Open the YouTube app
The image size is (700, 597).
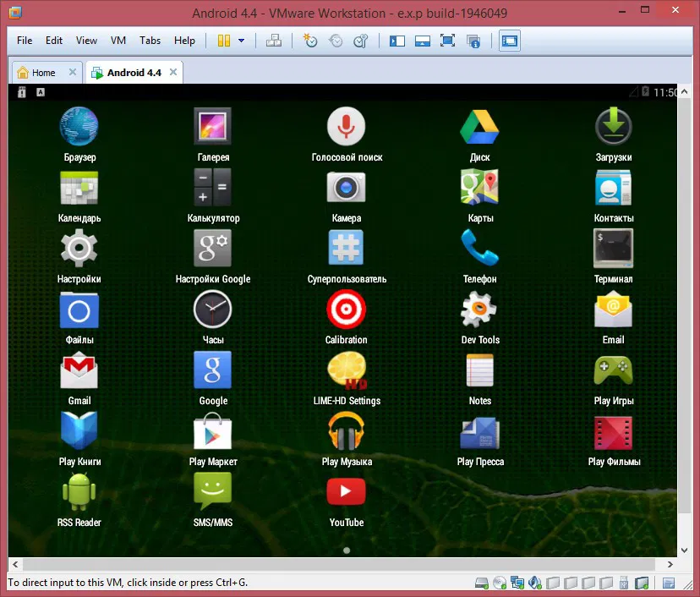coord(346,491)
